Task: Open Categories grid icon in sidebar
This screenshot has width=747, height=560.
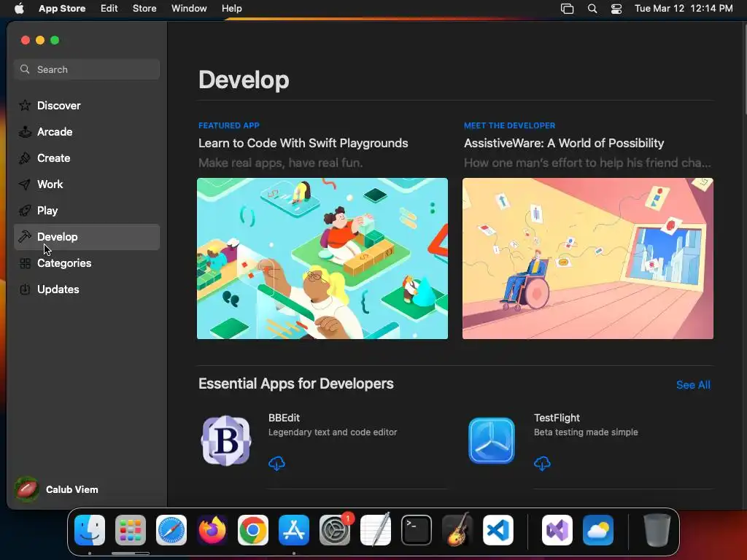Action: 25,262
